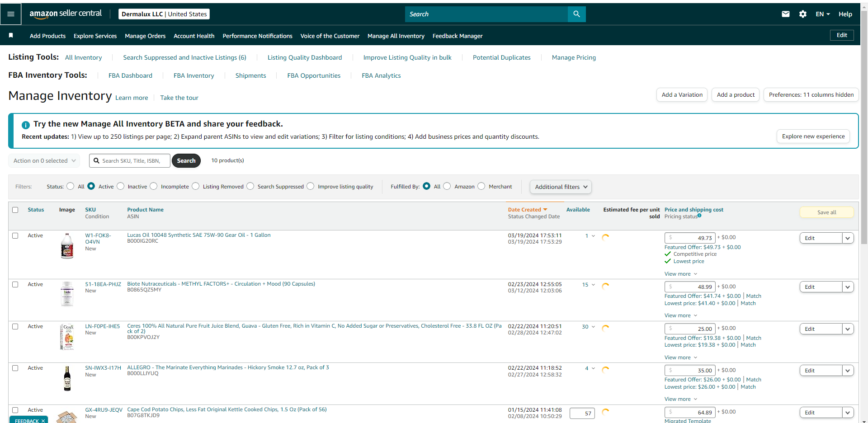Toggle the select-all rows checkbox
The width and height of the screenshot is (868, 423).
coord(15,210)
